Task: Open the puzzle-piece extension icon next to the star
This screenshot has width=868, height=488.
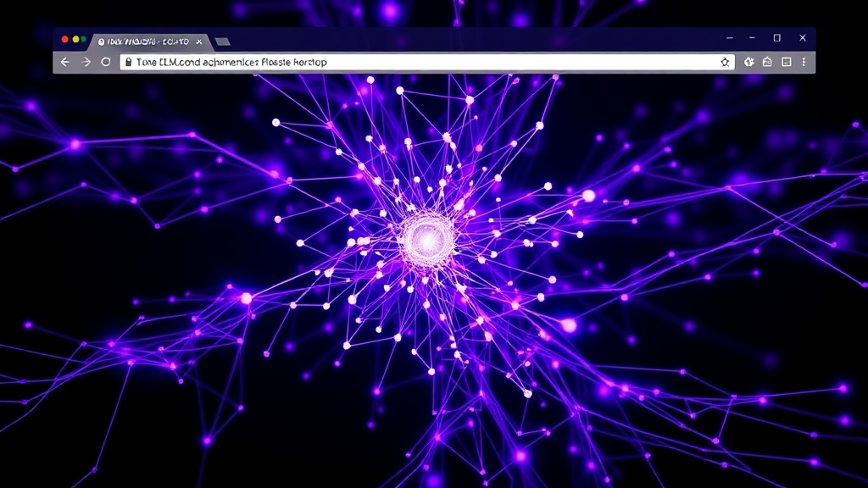Action: pyautogui.click(x=749, y=62)
